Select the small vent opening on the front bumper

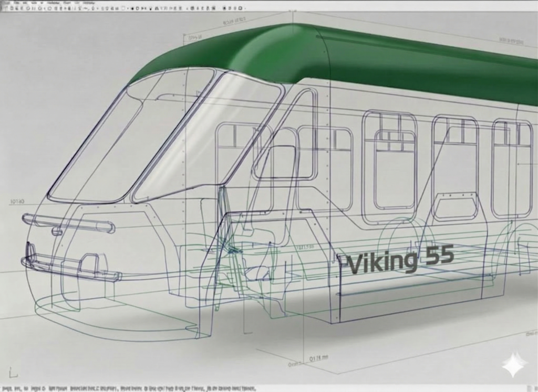pos(89,262)
